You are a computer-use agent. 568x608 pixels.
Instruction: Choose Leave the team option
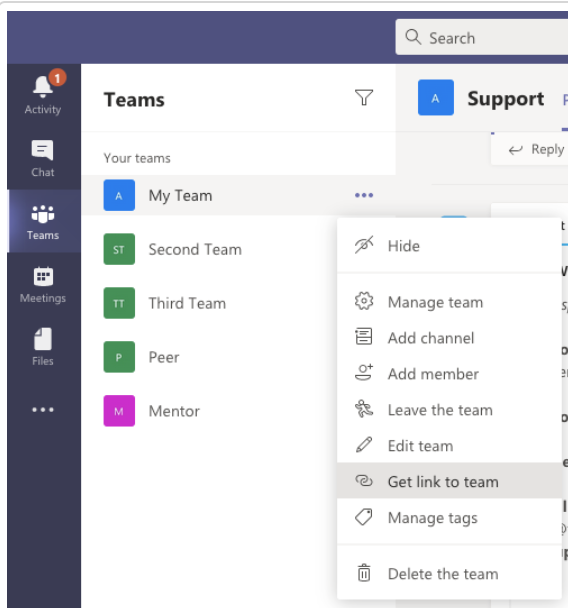click(x=449, y=410)
